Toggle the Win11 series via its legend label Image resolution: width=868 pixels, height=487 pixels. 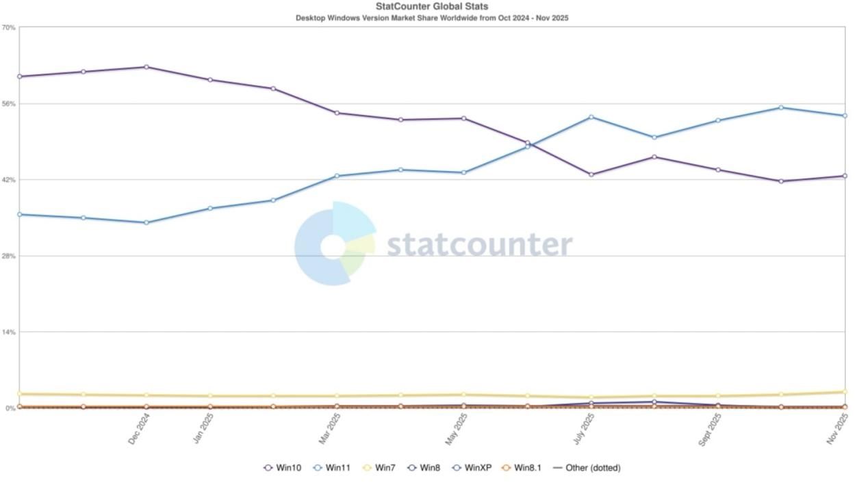[337, 468]
